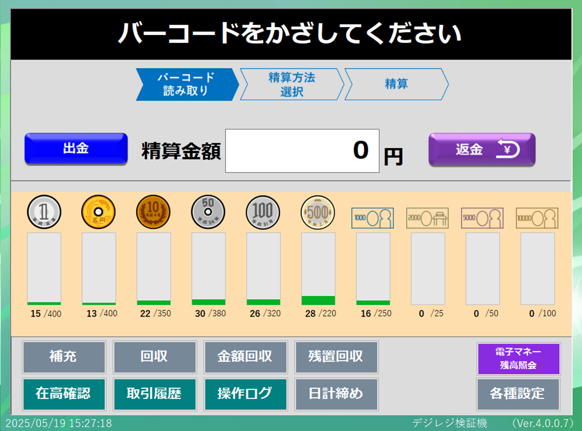
Task: Click the 500 yen coin icon
Action: 318,212
